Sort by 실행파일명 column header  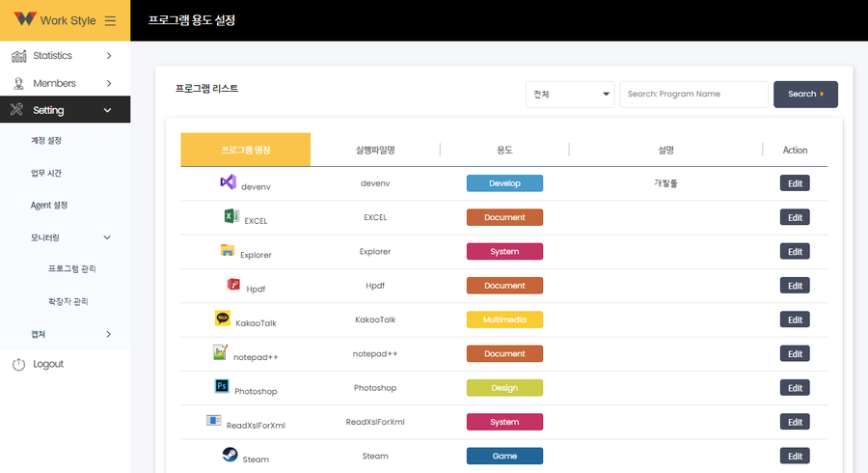[375, 150]
